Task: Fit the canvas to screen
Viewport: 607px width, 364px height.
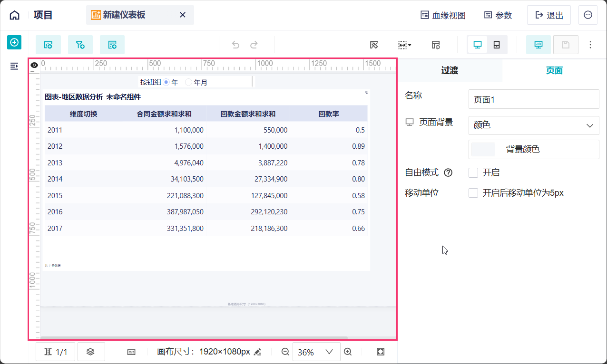Action: pyautogui.click(x=381, y=352)
